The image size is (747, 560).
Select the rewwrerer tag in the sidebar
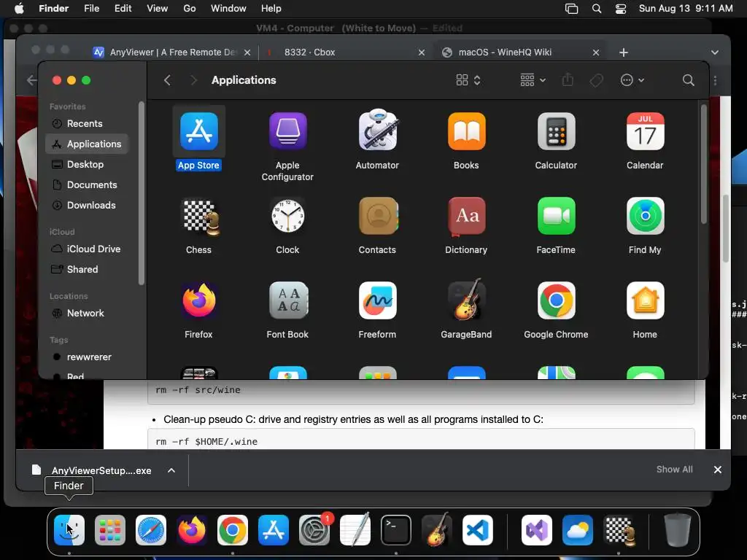[x=86, y=357]
